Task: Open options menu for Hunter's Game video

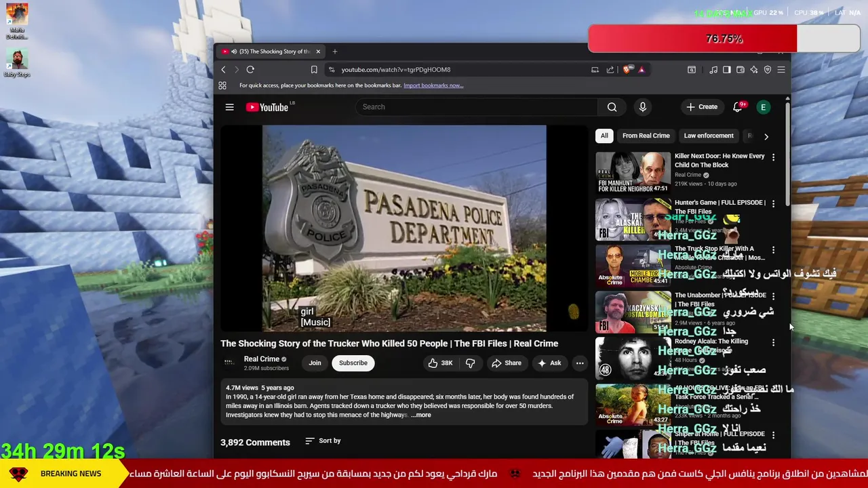Action: pyautogui.click(x=773, y=203)
